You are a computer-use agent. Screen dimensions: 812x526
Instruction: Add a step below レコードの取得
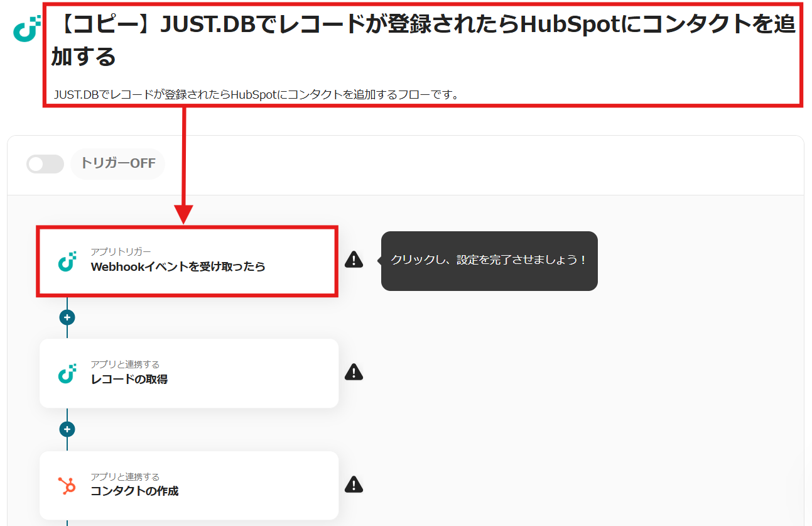[67, 429]
